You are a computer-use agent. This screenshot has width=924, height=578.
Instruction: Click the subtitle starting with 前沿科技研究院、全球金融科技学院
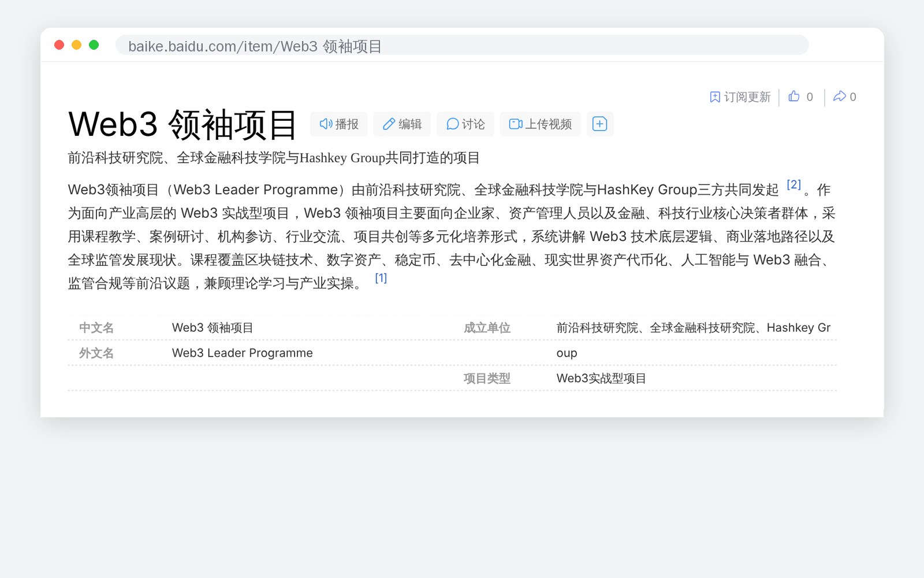[x=274, y=158]
